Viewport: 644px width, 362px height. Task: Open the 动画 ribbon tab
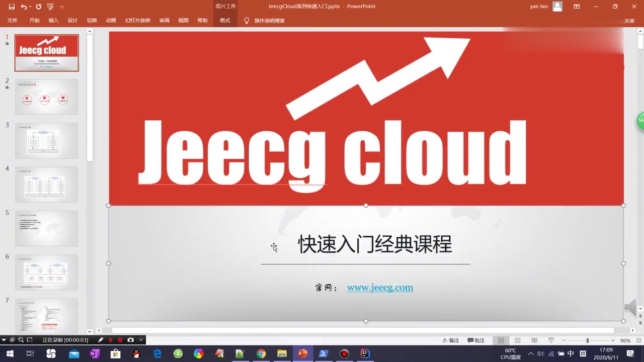click(111, 21)
